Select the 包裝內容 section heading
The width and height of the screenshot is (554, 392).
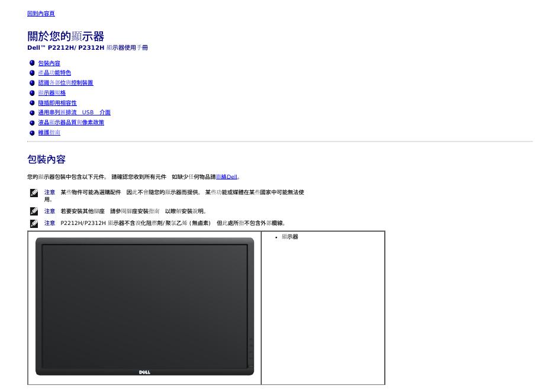pyautogui.click(x=46, y=159)
